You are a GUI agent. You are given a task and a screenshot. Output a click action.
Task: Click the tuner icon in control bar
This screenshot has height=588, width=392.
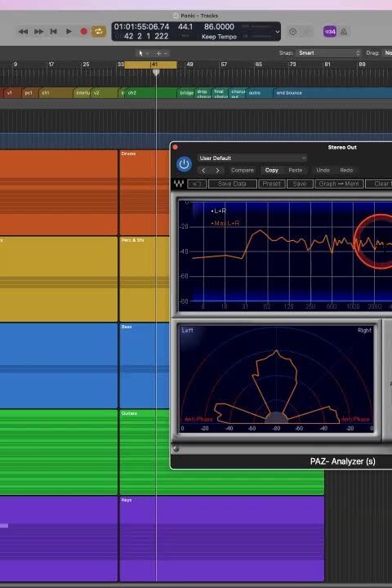(293, 32)
